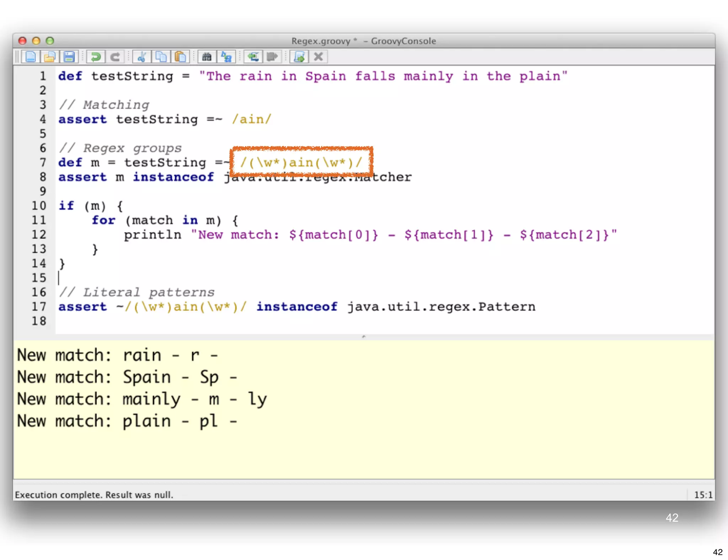The height and width of the screenshot is (560, 728).
Task: Click the Interrupt X toolbar icon
Action: click(318, 57)
